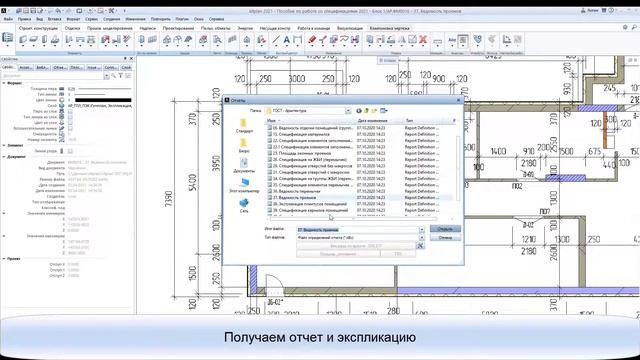Open the Файл menu
The width and height of the screenshot is (640, 360).
(8, 19)
